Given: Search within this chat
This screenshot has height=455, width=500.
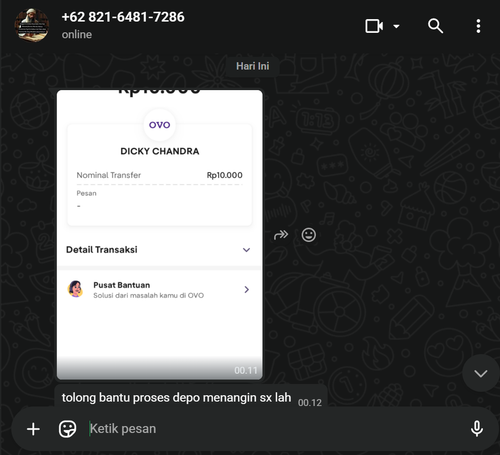Looking at the screenshot, I should [x=435, y=26].
